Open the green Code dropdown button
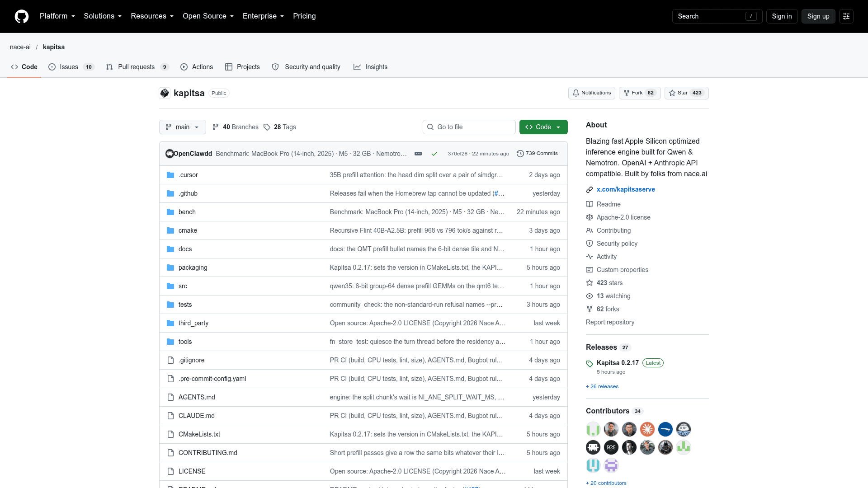Screen dimensions: 868x488 (543, 127)
